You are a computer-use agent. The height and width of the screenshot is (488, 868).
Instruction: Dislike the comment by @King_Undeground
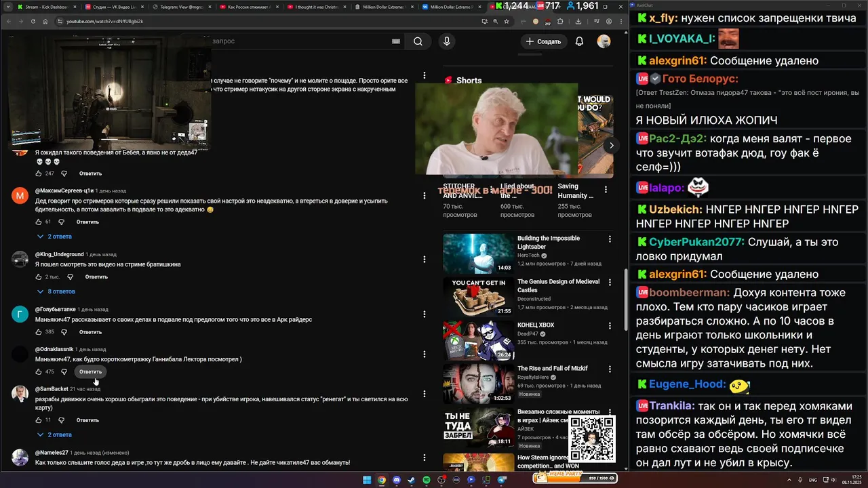point(70,277)
